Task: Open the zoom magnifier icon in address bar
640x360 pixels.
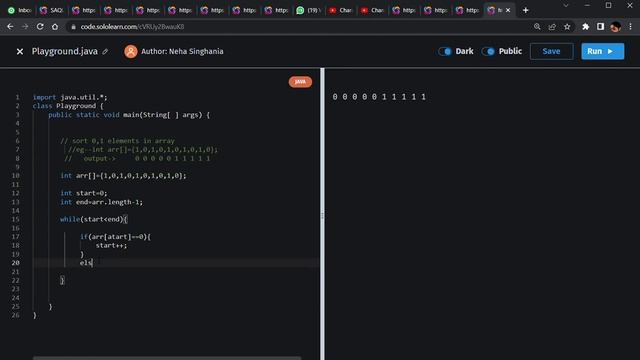Action: click(537, 27)
